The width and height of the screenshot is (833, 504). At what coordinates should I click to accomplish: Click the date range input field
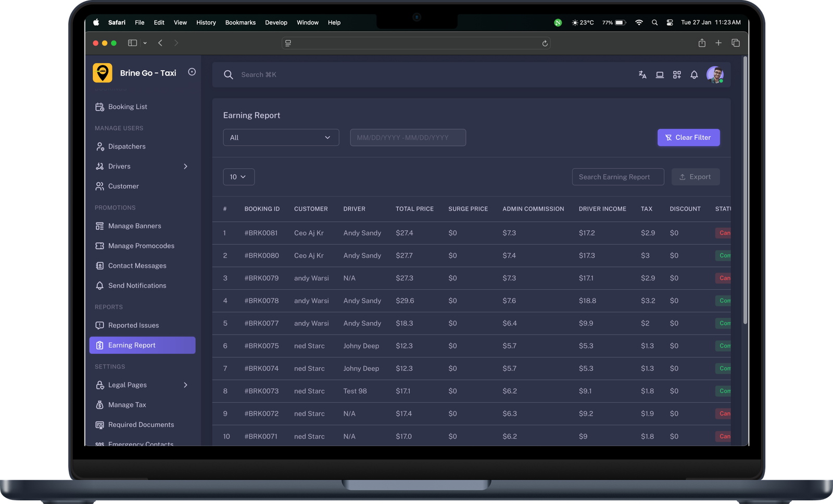coord(408,137)
